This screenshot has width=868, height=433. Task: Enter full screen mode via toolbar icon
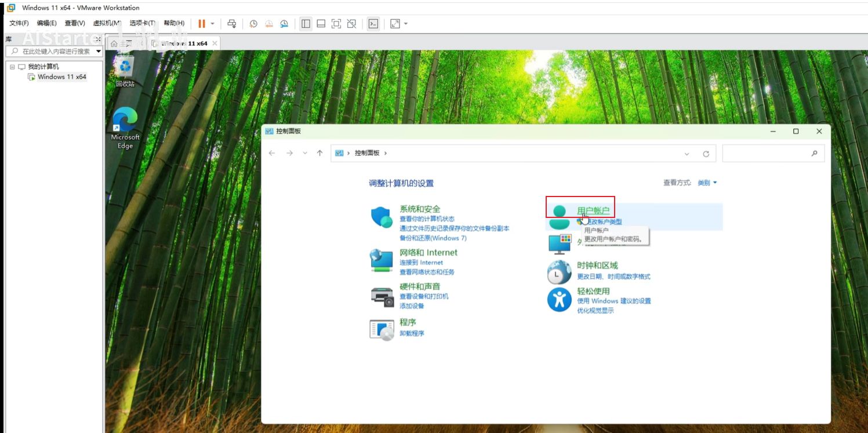[336, 24]
